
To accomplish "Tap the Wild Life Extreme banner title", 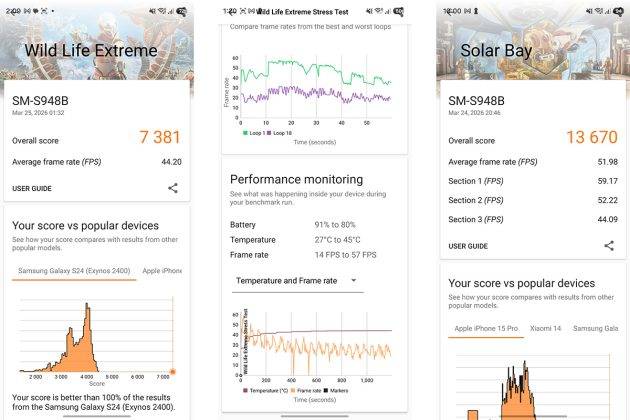I will [x=91, y=51].
